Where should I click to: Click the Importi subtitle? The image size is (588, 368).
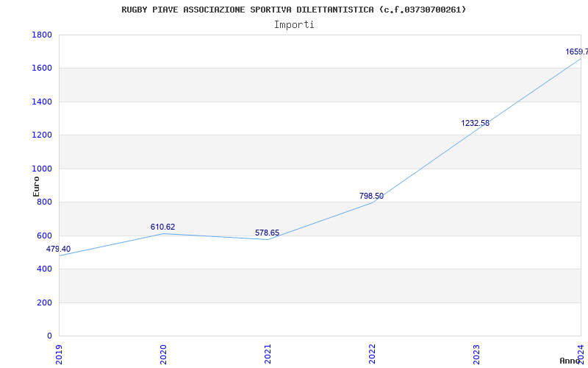(x=294, y=25)
